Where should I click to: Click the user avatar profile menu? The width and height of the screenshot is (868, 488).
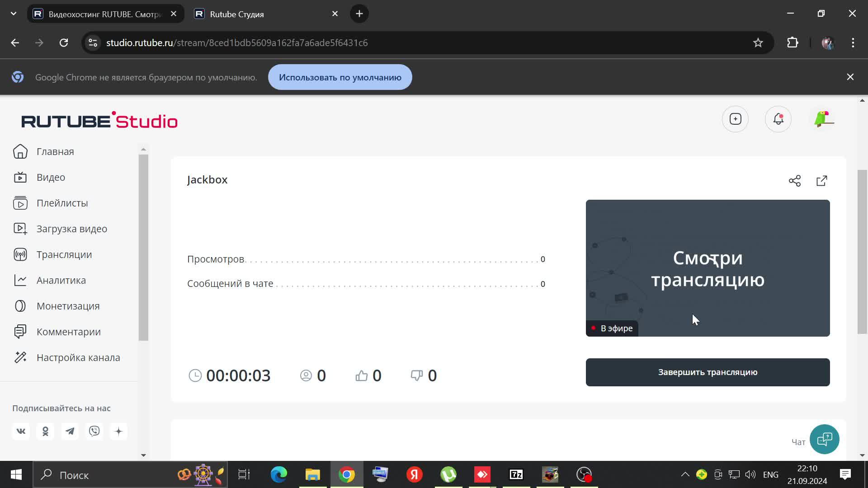point(824,119)
